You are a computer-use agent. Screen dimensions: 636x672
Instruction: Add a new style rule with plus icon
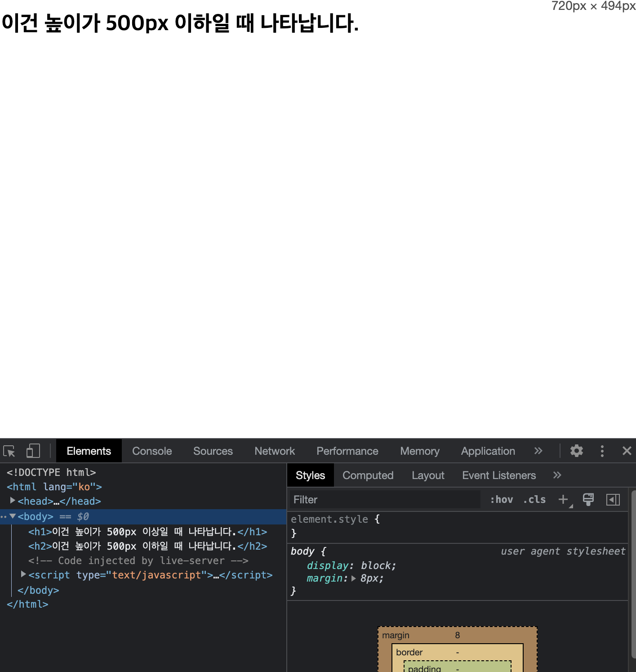tap(564, 500)
